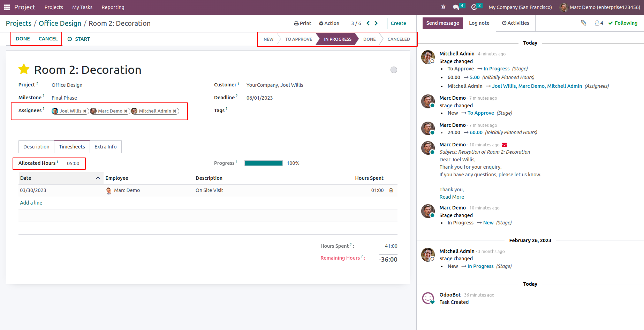Screen dimensions: 644x330
Task: Click Log note in chatter
Action: click(x=479, y=23)
